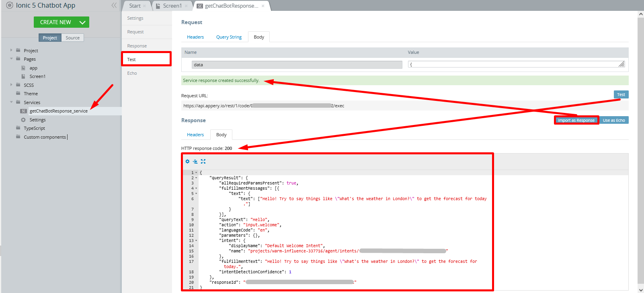Click scrollbar down arrow
Image resolution: width=644 pixels, height=293 pixels.
pyautogui.click(x=641, y=289)
